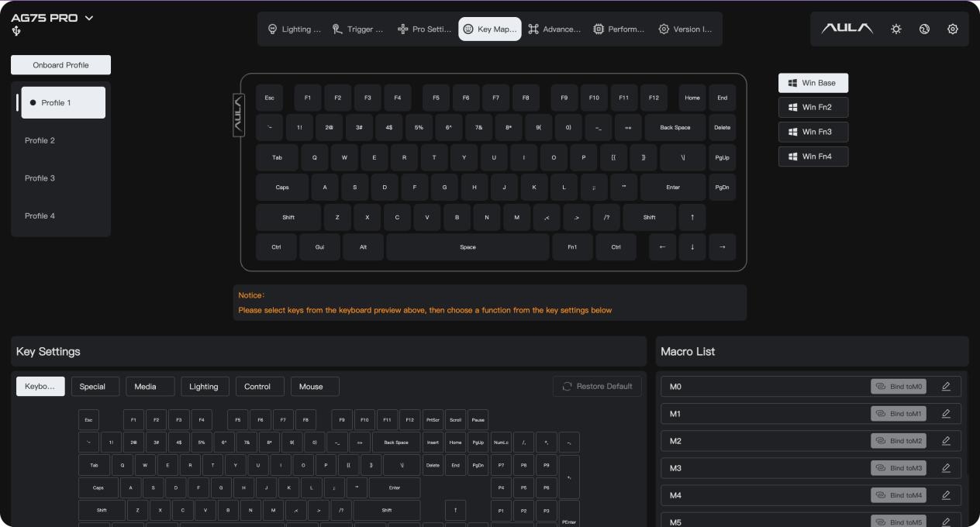The width and height of the screenshot is (980, 527).
Task: Select the Media category in Key Settings
Action: (145, 387)
